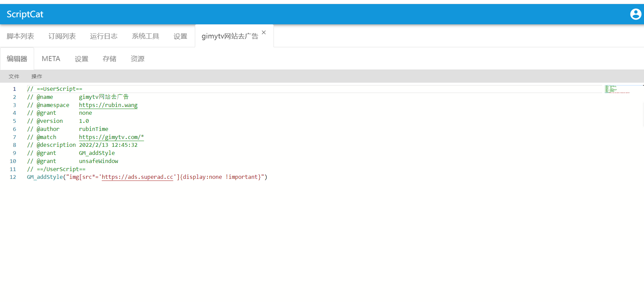Screen dimensions: 644x302
Task: Click the https://gimytv.com/* match link
Action: [x=111, y=137]
